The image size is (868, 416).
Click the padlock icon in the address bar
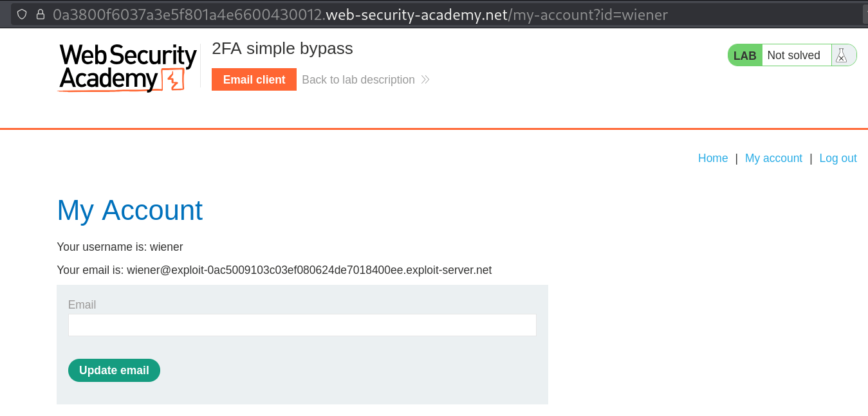tap(40, 14)
